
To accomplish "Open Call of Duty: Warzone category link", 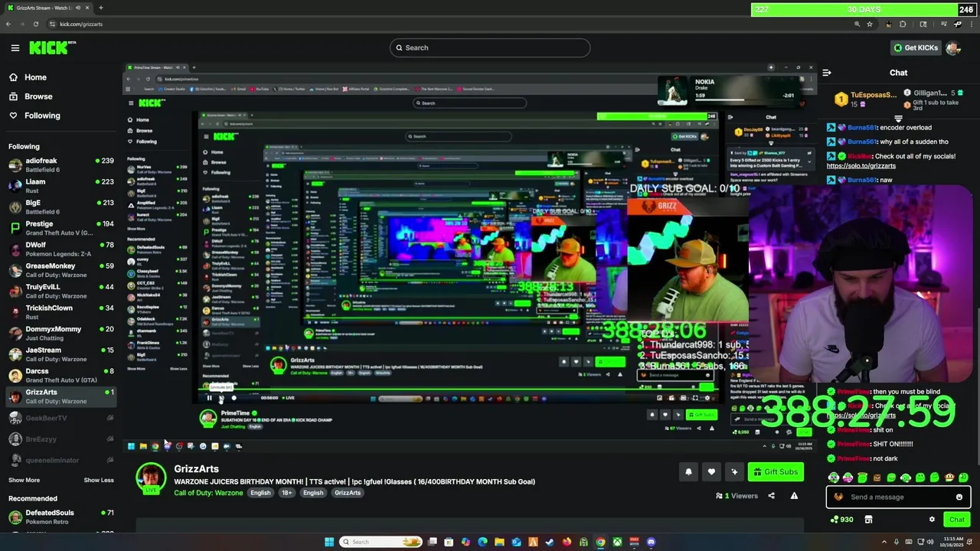I will [208, 493].
